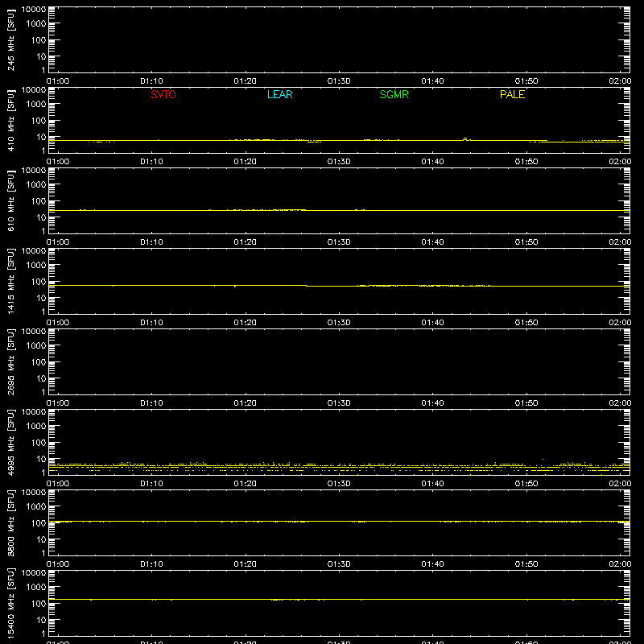The width and height of the screenshot is (644, 644).
Task: Select the 245 MHz [SFU] axis title
Action: click(10, 39)
